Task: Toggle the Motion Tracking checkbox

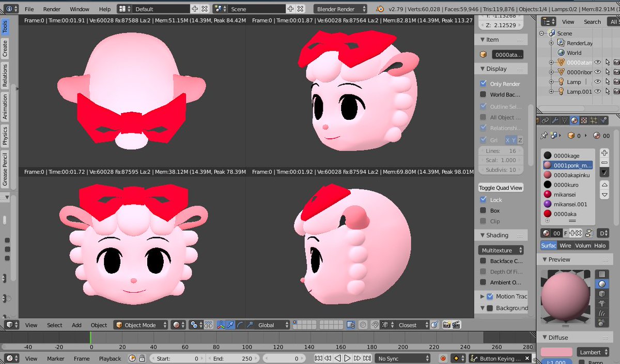Action: (490, 296)
